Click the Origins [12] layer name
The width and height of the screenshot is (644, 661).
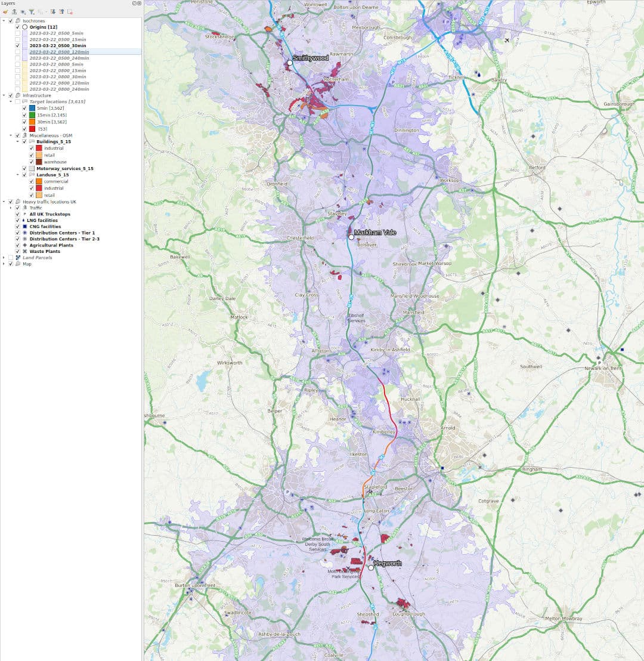44,27
